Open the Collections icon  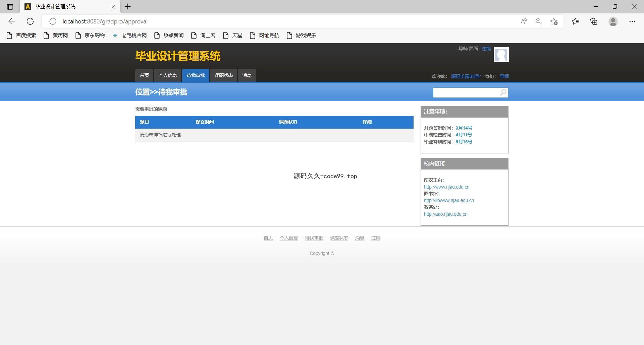pyautogui.click(x=594, y=21)
